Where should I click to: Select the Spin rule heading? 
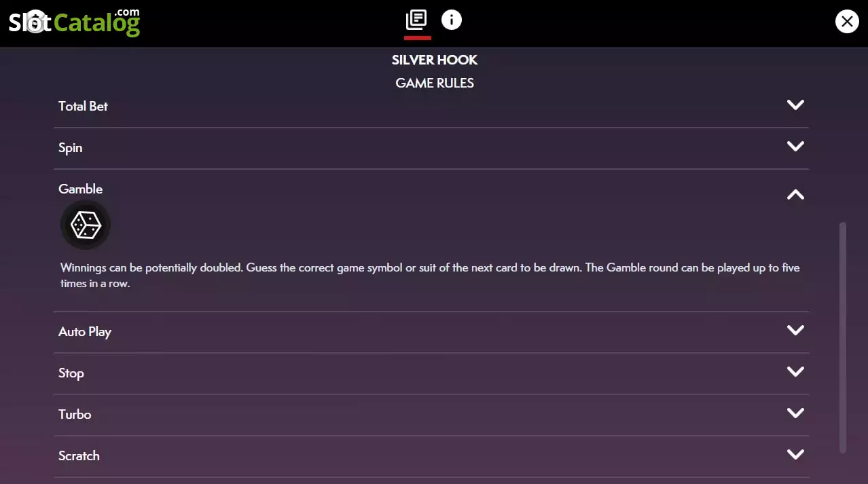(70, 148)
